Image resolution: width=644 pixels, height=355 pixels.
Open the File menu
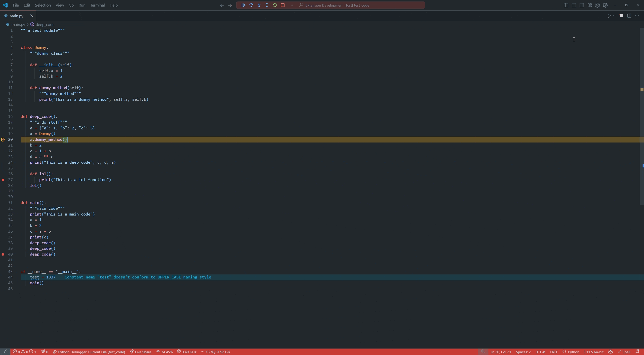16,5
